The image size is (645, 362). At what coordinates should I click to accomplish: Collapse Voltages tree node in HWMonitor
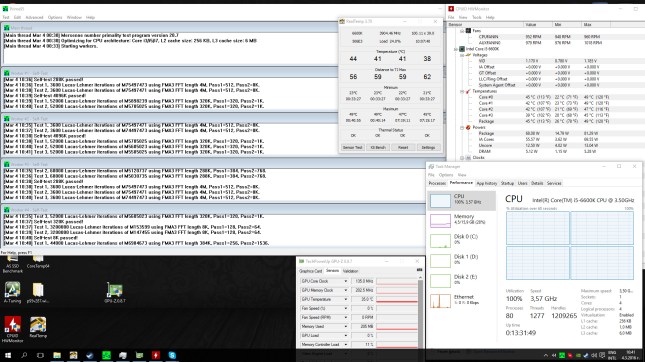(462, 55)
